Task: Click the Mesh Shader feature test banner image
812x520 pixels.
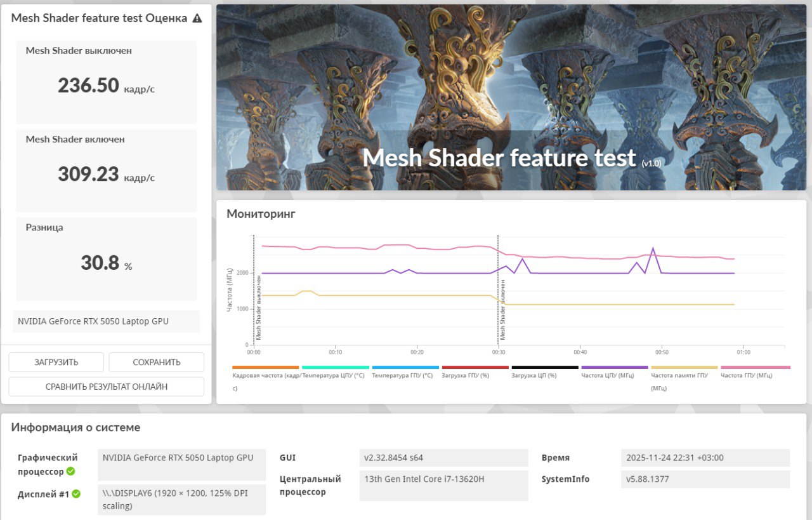Action: click(511, 97)
